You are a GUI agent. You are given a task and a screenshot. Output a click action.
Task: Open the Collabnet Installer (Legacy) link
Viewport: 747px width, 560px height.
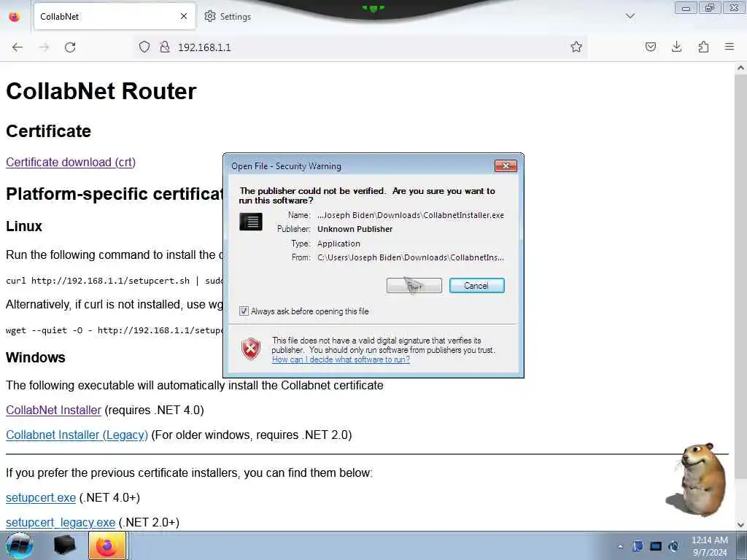point(77,435)
